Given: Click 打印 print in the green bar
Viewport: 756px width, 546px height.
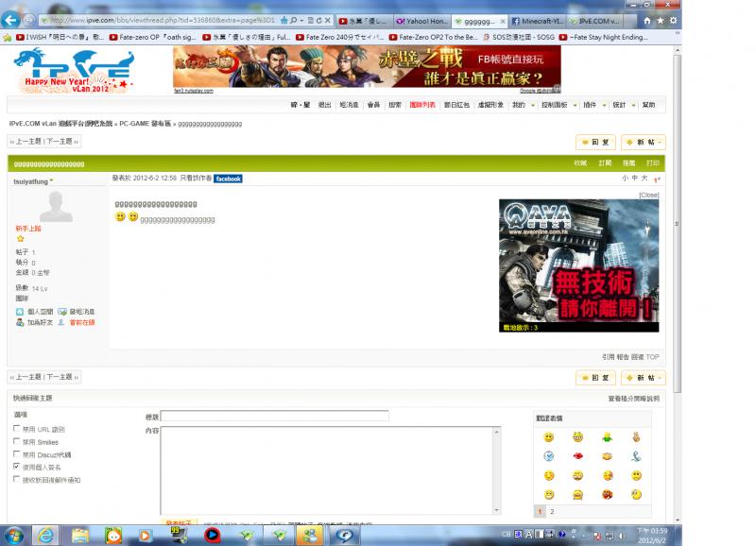Looking at the screenshot, I should pos(653,163).
